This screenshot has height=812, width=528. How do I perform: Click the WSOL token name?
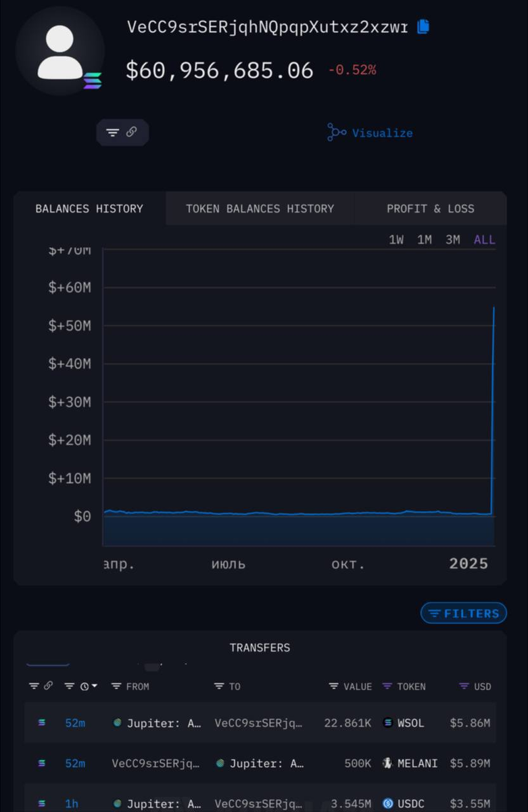[411, 723]
